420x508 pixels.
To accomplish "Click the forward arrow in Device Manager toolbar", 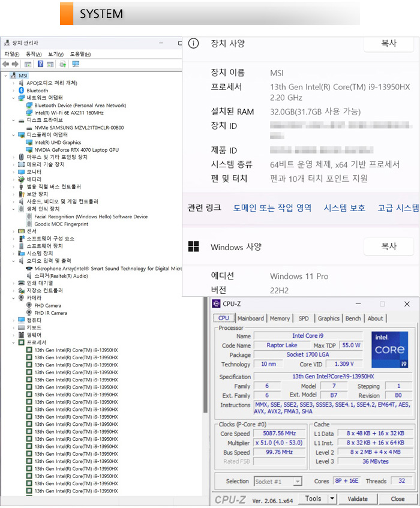I will [15, 64].
